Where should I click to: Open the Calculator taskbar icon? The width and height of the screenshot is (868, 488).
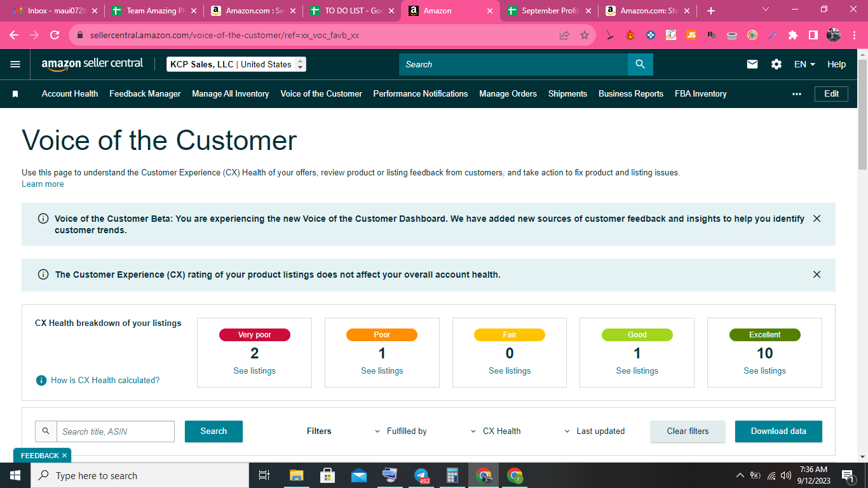click(452, 475)
